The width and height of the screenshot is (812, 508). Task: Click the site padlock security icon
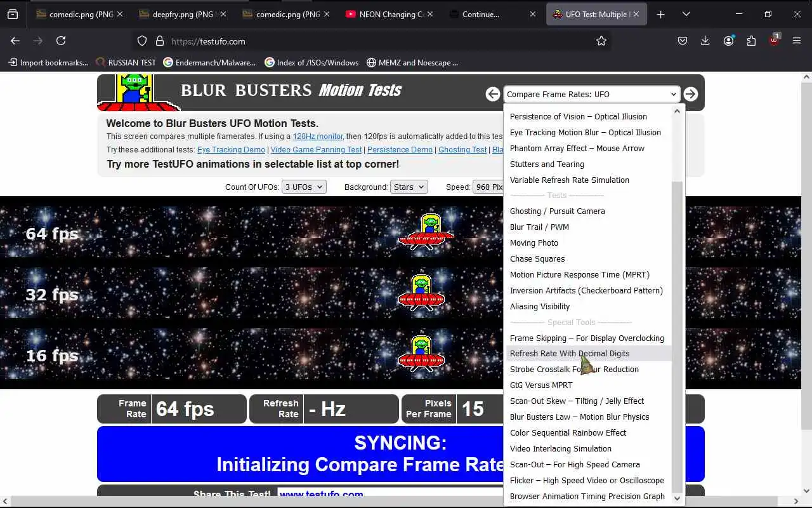point(159,41)
